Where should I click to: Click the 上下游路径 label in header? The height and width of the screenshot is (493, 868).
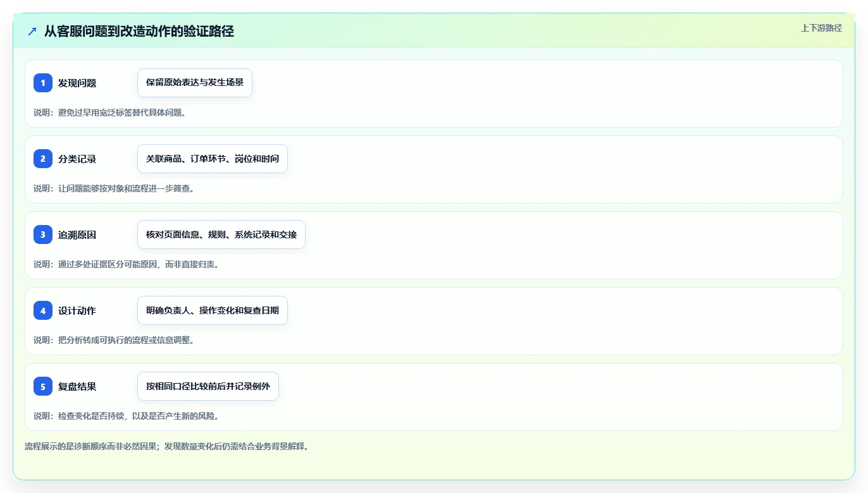821,28
